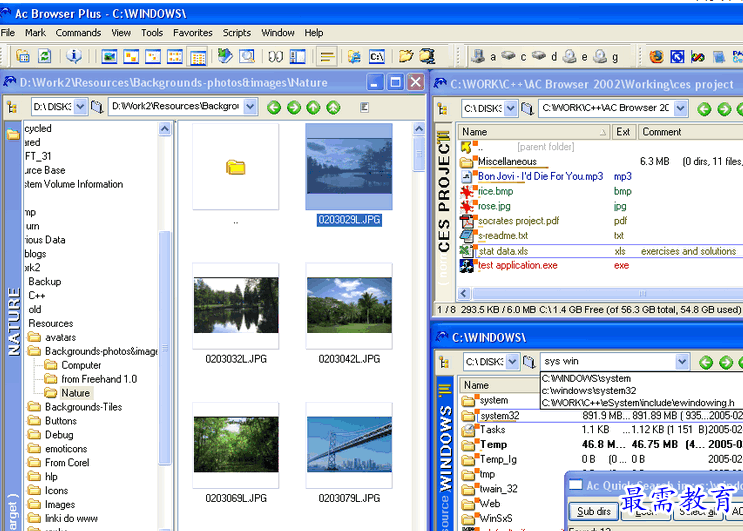The height and width of the screenshot is (531, 743).
Task: Click left scroll arrow in ces project file list
Action: point(464,294)
